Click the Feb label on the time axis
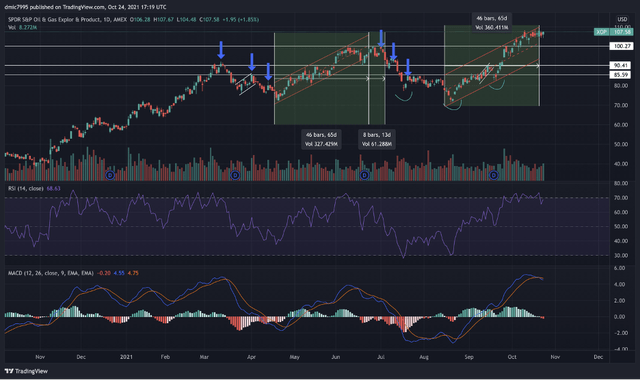 coord(165,357)
